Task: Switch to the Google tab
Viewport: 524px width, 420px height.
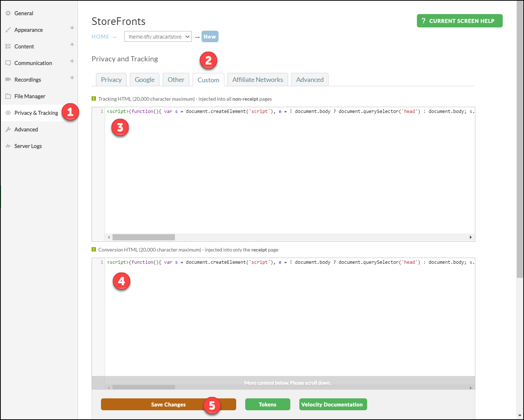Action: [145, 80]
